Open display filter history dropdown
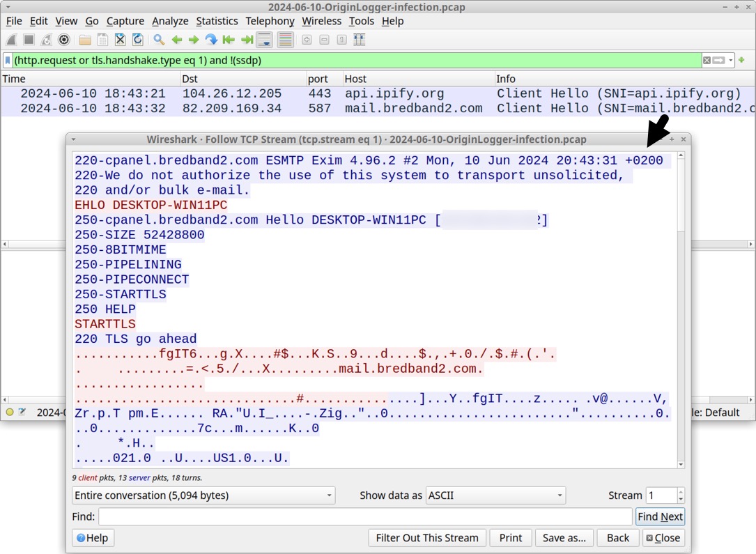 tap(730, 60)
